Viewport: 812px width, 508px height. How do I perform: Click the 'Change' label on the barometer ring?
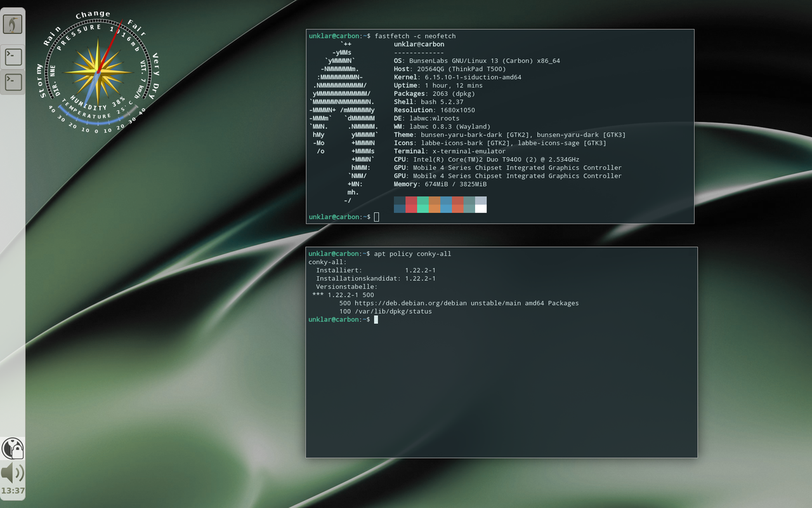[93, 15]
